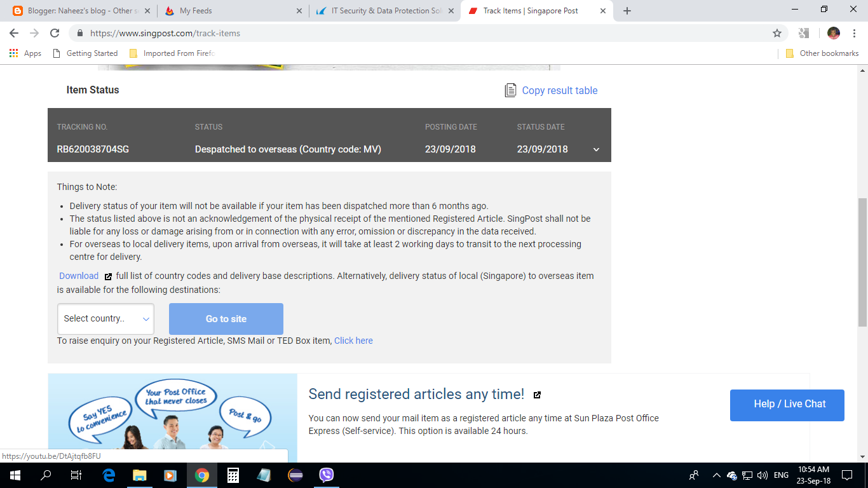The height and width of the screenshot is (488, 868).
Task: Click the copy result table document icon
Action: 510,90
